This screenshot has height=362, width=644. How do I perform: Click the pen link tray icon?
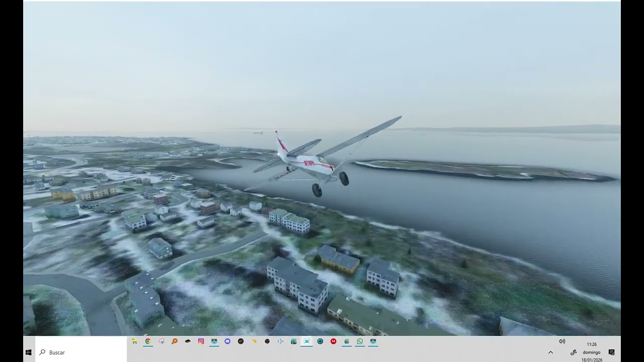(573, 352)
